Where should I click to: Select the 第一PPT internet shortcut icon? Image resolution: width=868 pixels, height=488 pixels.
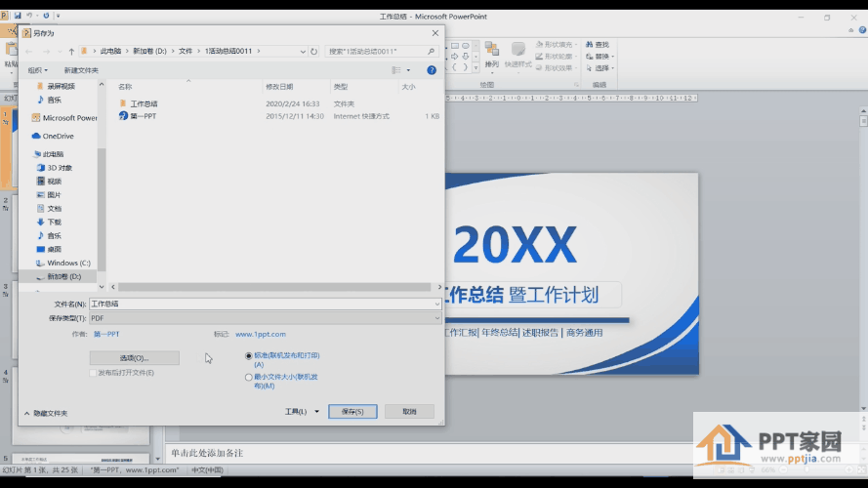[123, 115]
